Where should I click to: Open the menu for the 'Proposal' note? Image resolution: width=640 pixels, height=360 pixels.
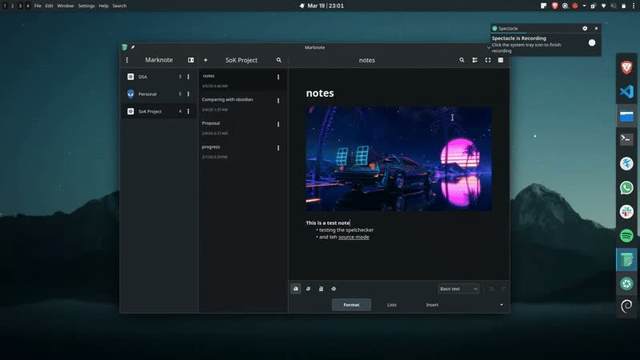click(x=278, y=124)
